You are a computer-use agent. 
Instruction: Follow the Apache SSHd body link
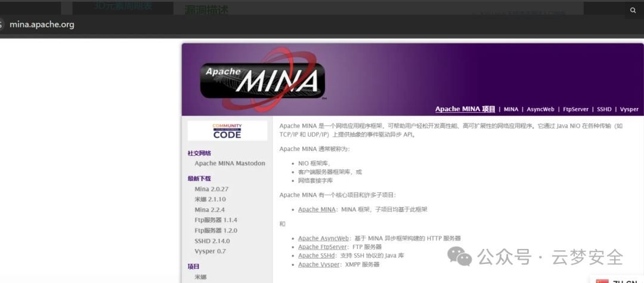click(x=317, y=256)
